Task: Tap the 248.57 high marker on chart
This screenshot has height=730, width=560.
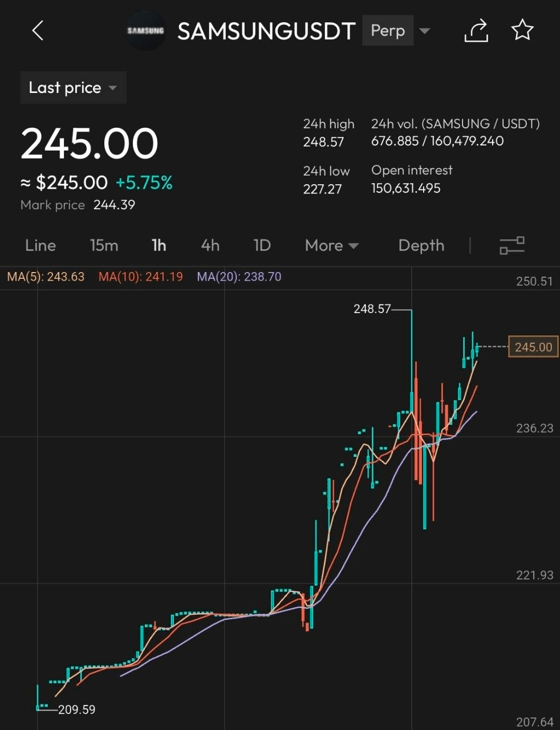Action: [372, 309]
